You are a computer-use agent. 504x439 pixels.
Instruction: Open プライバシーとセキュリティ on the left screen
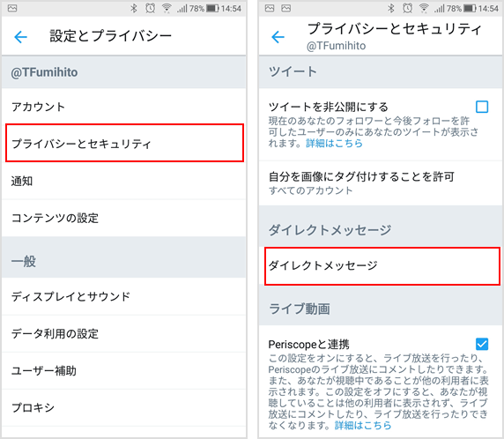124,143
